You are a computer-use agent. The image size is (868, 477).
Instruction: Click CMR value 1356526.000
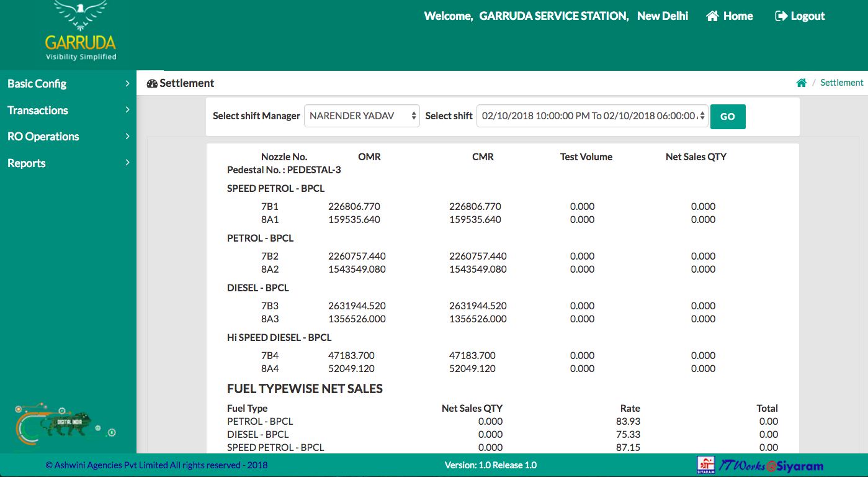coord(478,319)
